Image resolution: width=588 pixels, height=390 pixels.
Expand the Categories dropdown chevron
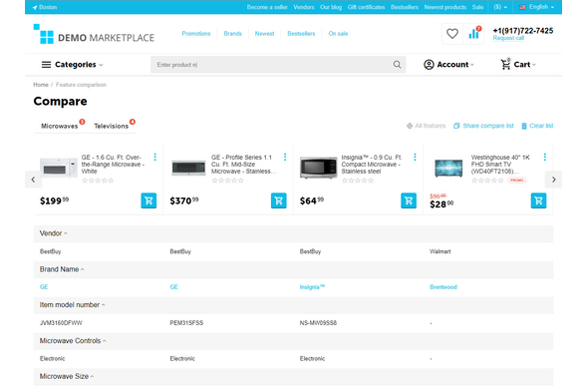tap(101, 65)
